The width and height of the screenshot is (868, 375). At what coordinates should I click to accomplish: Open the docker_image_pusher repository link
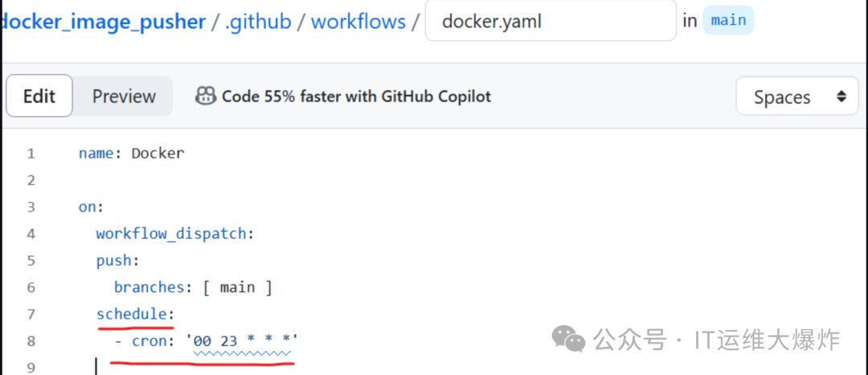pyautogui.click(x=104, y=22)
